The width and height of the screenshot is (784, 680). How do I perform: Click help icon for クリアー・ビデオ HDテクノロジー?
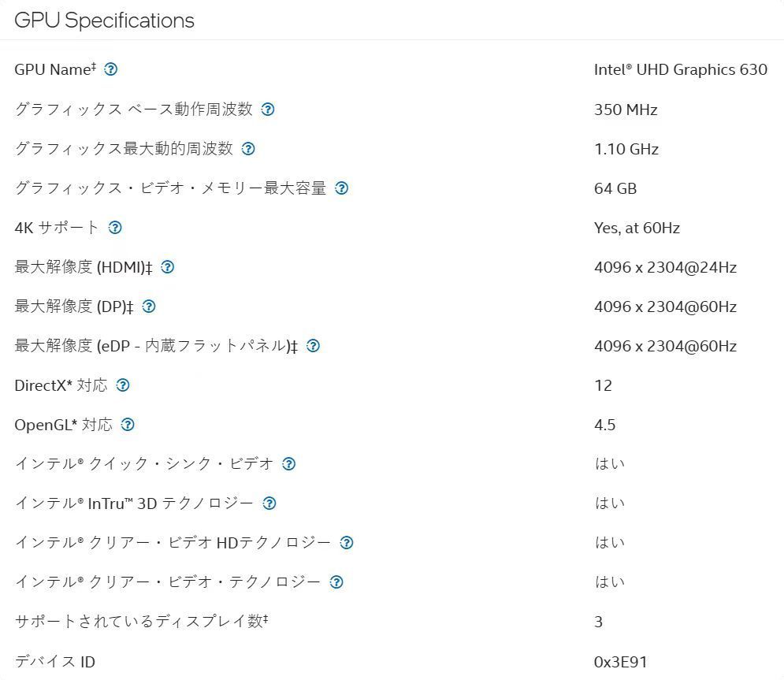346,543
